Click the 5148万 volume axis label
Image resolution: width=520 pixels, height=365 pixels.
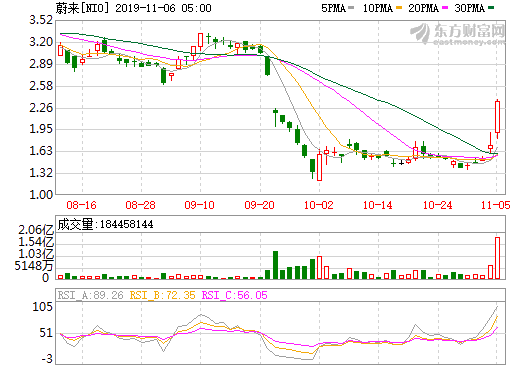click(34, 266)
